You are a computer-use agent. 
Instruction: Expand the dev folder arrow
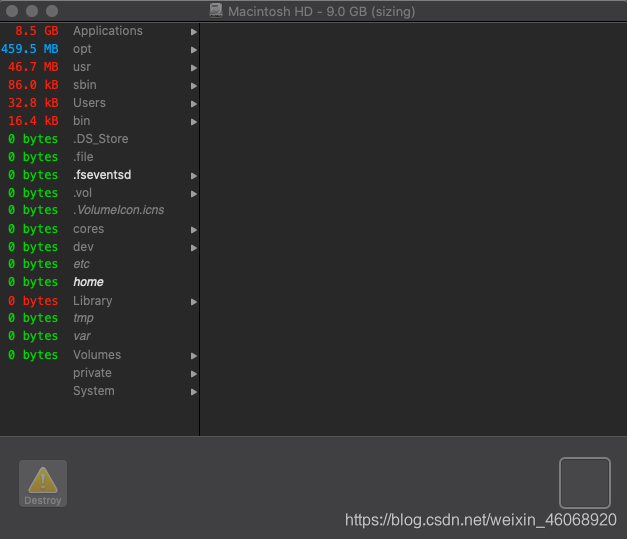[x=194, y=248]
